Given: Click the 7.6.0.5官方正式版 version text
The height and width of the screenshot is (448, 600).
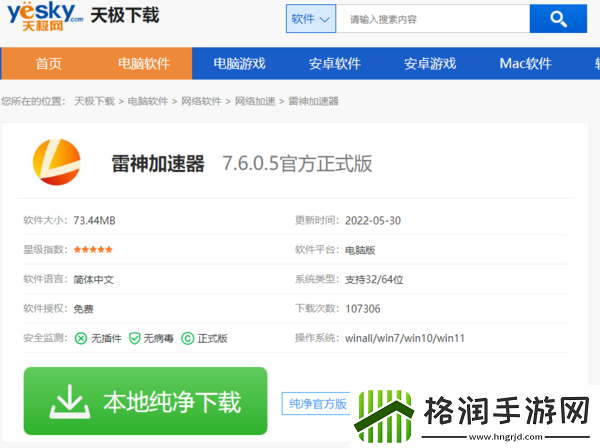Looking at the screenshot, I should point(297,164).
